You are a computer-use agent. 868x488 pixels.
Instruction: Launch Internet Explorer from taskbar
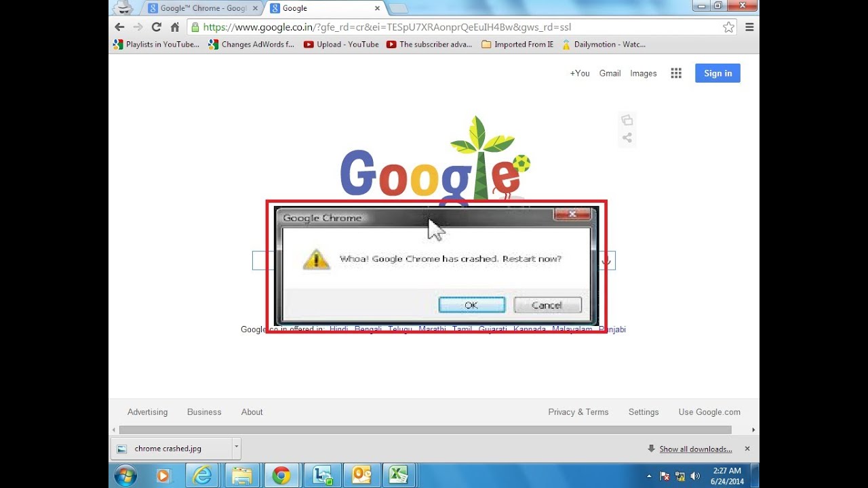202,476
